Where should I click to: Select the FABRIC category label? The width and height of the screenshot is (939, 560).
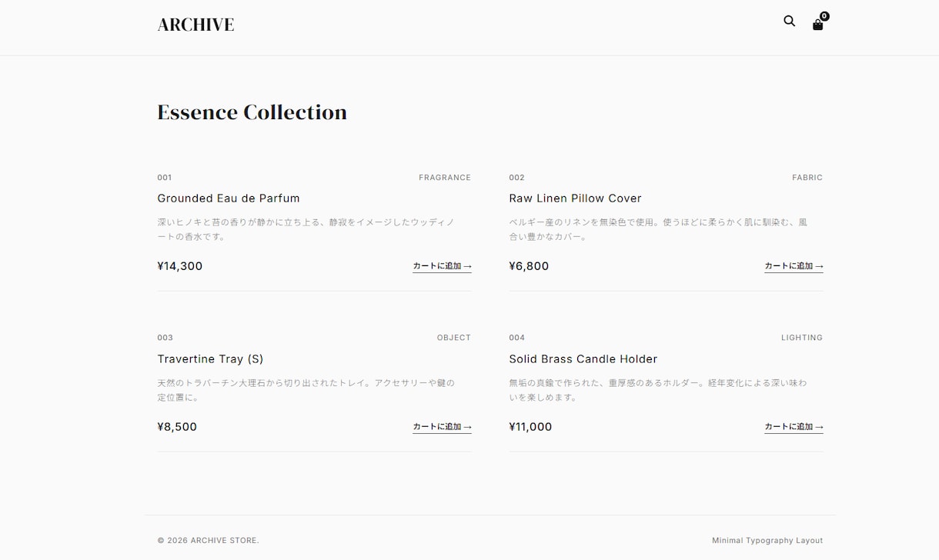click(x=807, y=178)
